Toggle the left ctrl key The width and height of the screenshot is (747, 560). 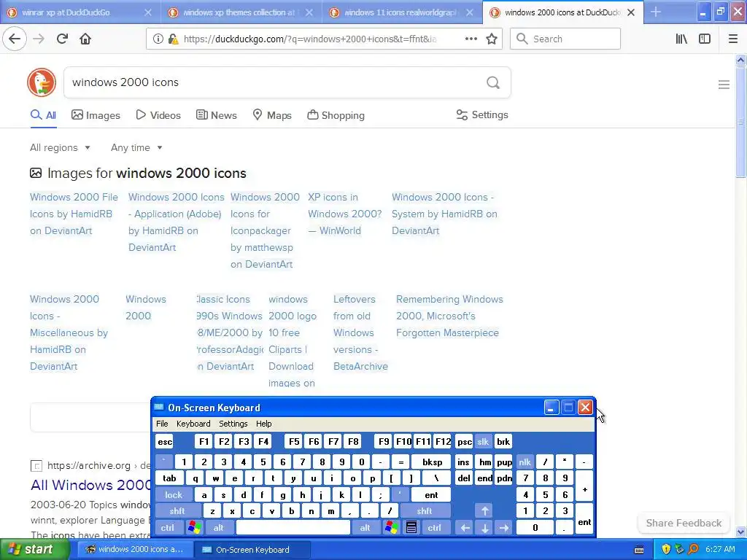tap(167, 528)
